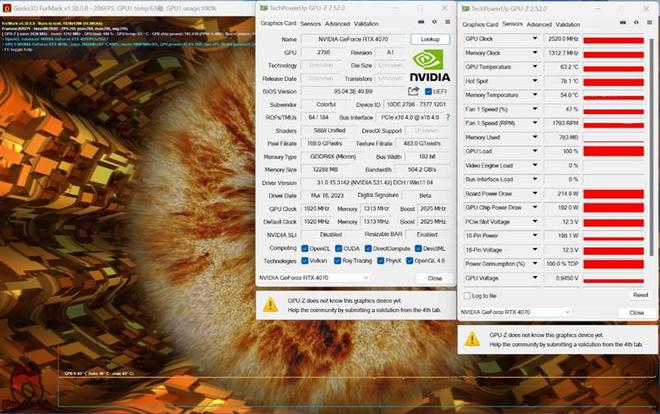The width and height of the screenshot is (660, 414).
Task: Click Close button in Sensors GPU-Z window
Action: click(x=636, y=313)
